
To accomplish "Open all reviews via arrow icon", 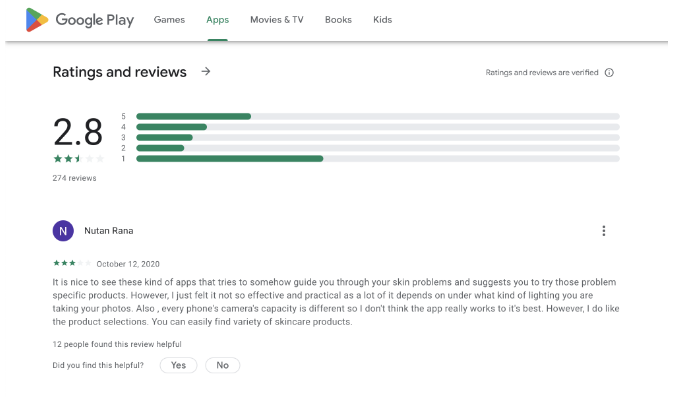I will point(206,71).
